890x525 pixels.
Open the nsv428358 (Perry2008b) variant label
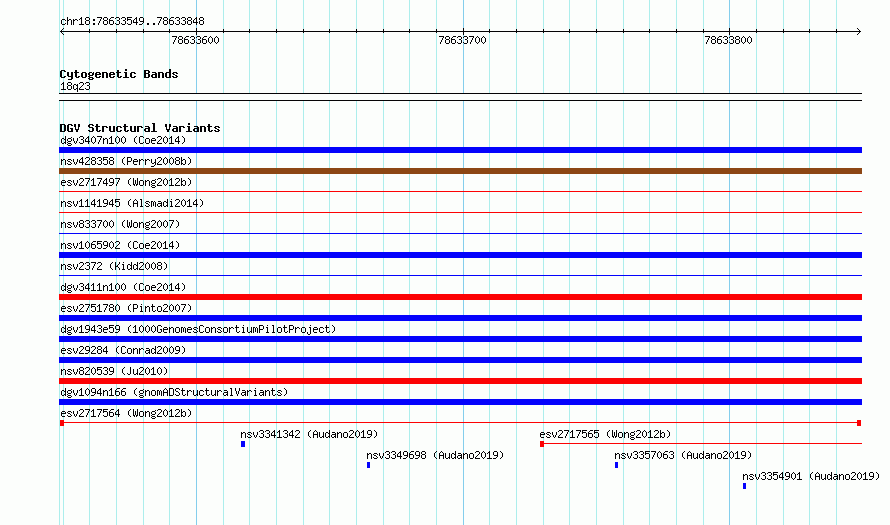[126, 161]
